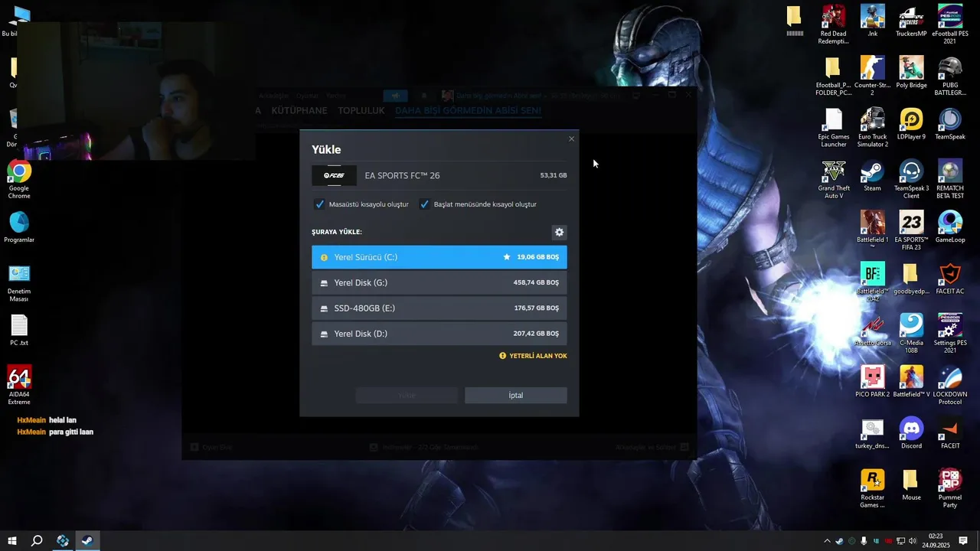Toggle 'Masaüstü kısayolu oluştur' checkbox

coord(319,204)
